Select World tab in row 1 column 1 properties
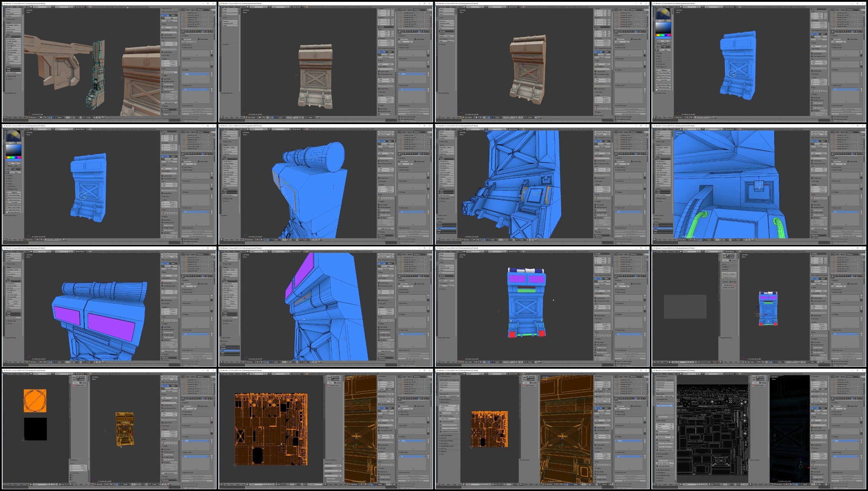 pyautogui.click(x=194, y=31)
